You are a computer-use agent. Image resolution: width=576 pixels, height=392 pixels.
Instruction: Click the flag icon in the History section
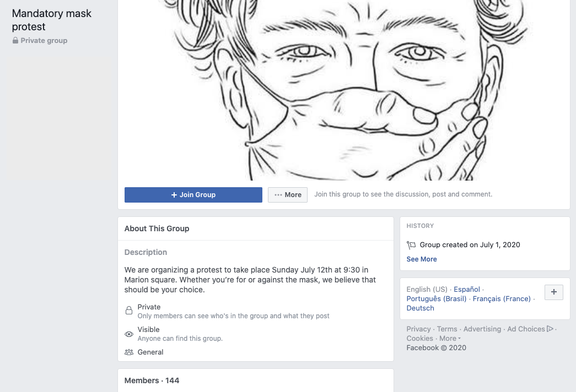point(411,245)
